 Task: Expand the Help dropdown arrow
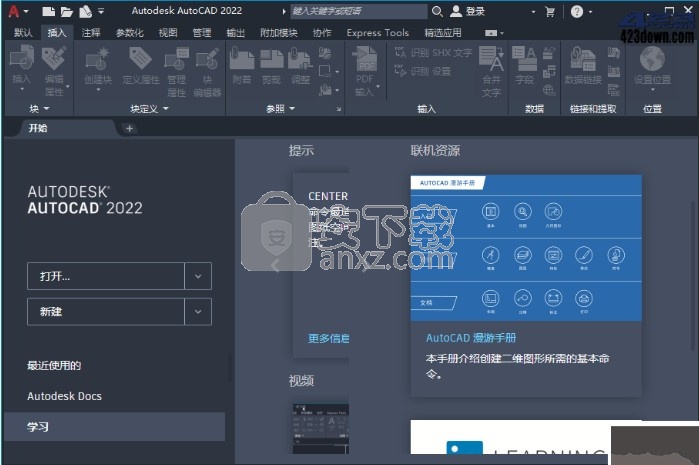point(591,12)
